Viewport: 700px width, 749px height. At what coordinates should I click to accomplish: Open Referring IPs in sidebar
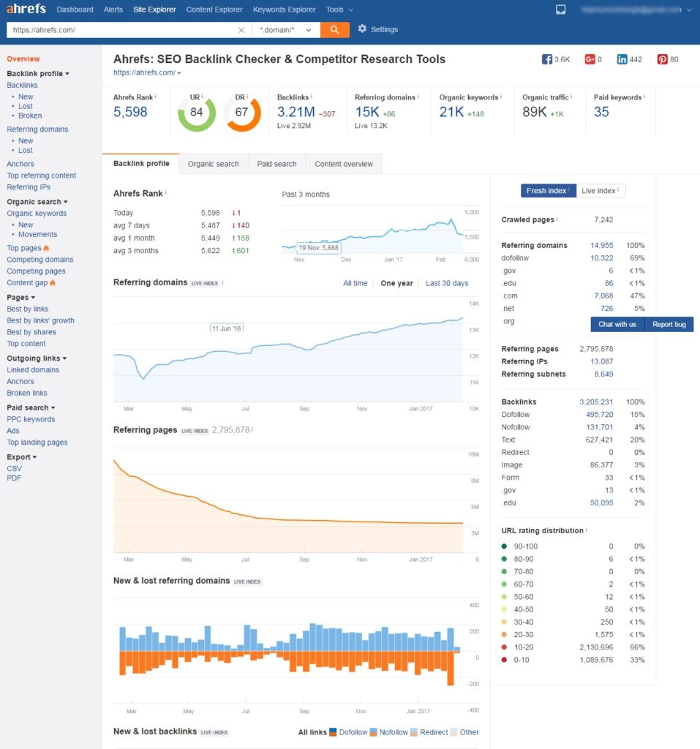click(29, 187)
